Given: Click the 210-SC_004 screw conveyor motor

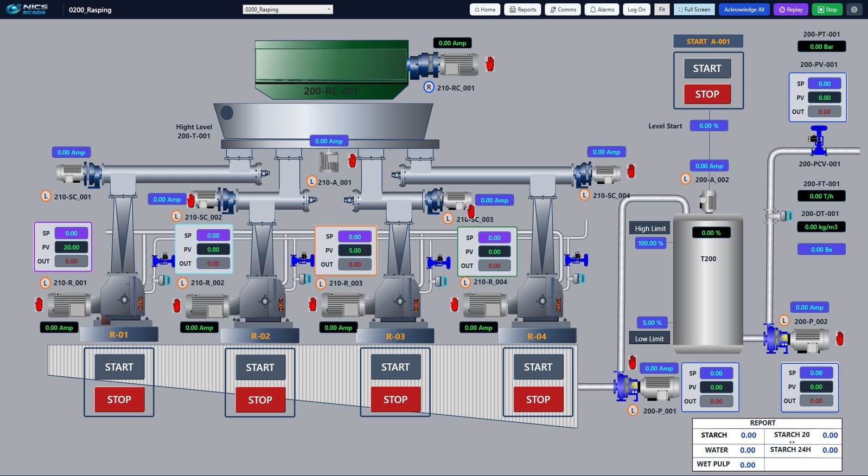Looking at the screenshot, I should 598,173.
